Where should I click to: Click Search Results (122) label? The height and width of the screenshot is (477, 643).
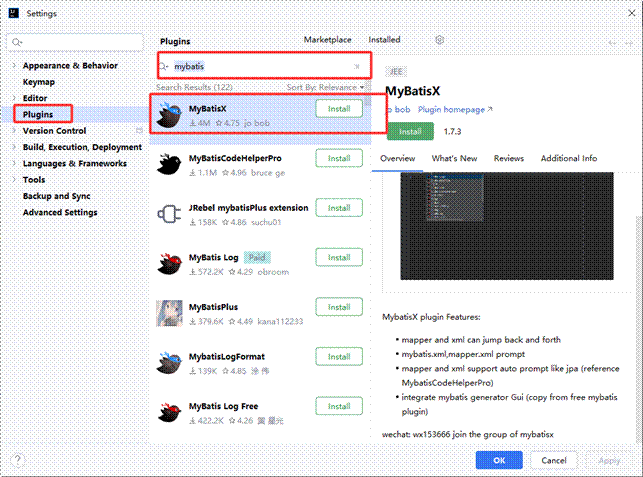pos(194,87)
